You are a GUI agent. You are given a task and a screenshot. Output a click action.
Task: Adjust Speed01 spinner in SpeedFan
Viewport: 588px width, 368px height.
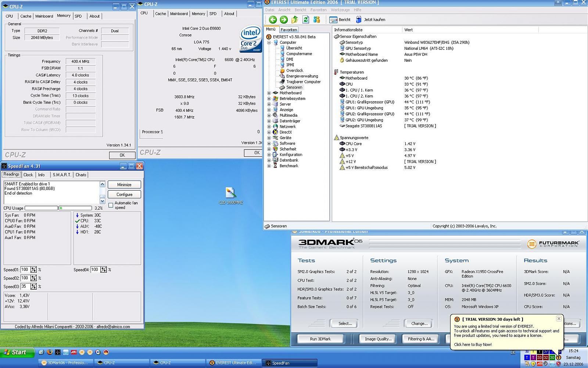coord(33,270)
